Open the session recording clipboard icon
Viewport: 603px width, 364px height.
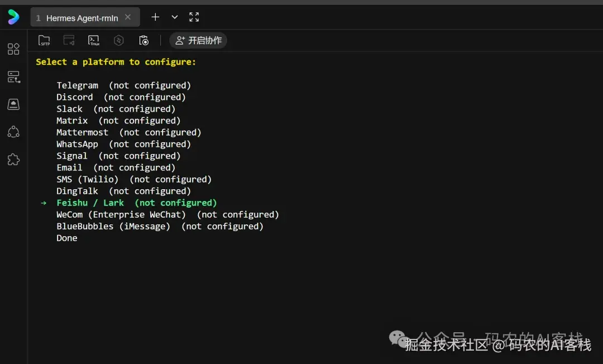(x=144, y=40)
